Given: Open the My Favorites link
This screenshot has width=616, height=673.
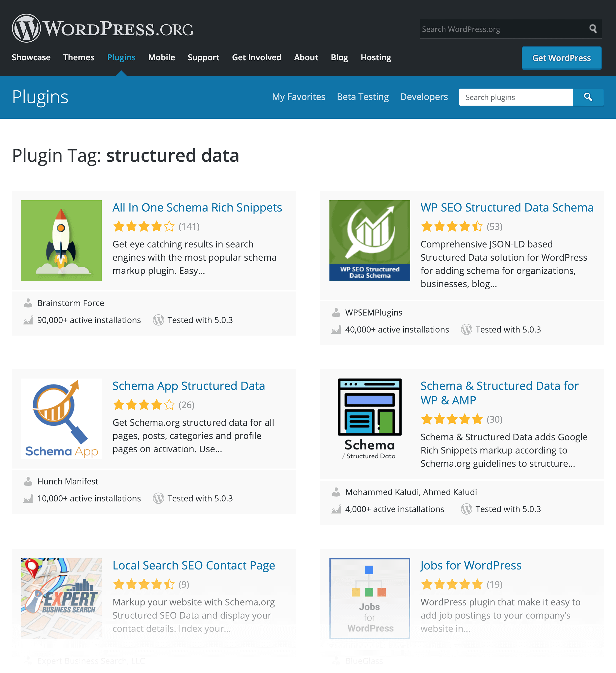Looking at the screenshot, I should coord(298,97).
